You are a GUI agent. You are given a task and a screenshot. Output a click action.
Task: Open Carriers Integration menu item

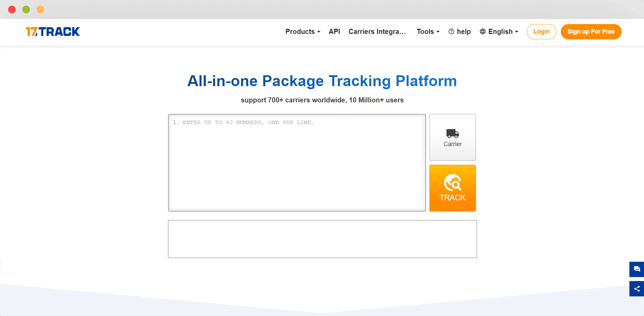tap(377, 32)
